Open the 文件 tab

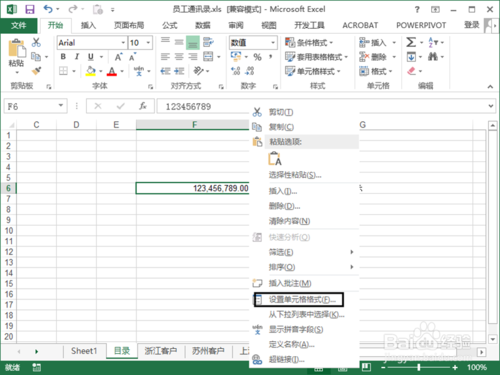18,25
